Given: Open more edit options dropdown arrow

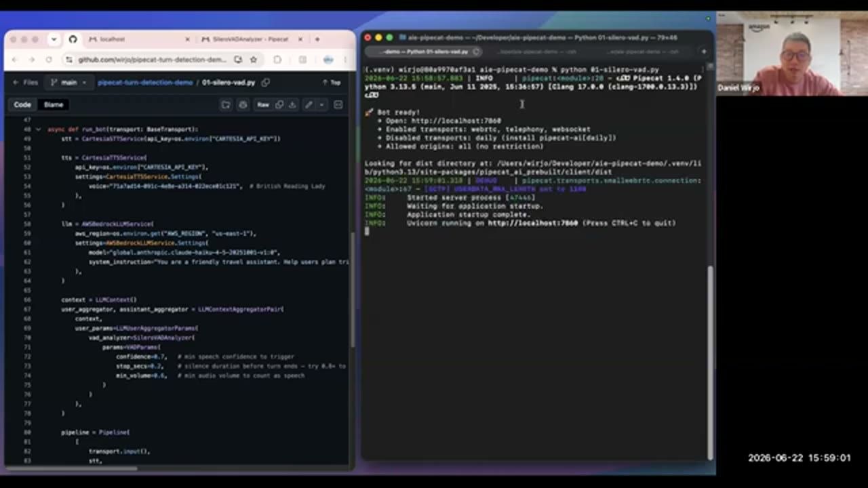Looking at the screenshot, I should [x=321, y=104].
